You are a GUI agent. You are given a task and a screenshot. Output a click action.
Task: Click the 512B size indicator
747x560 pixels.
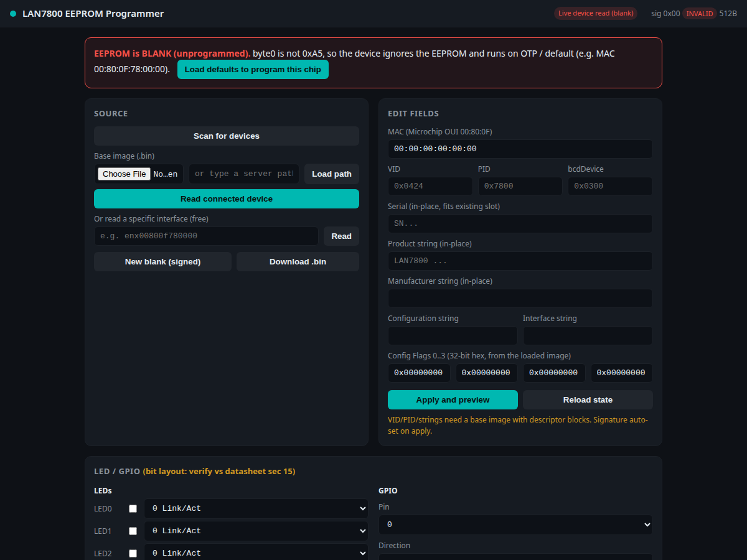(728, 13)
